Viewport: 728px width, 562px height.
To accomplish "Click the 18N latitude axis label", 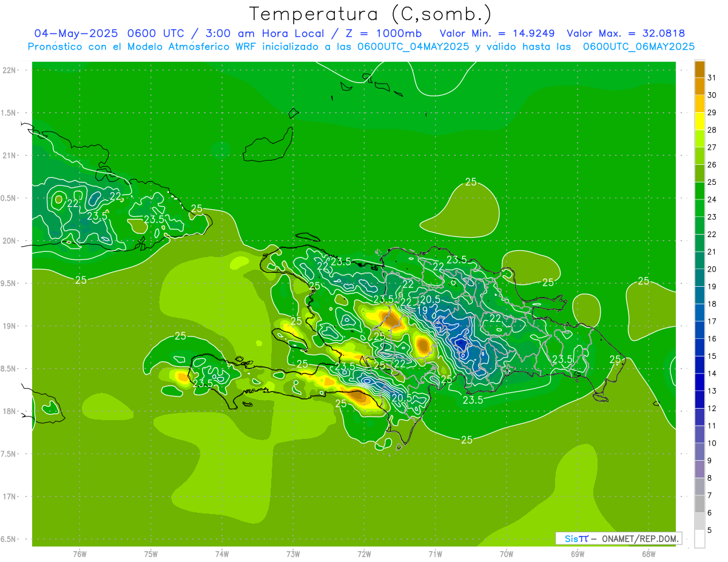I will (x=9, y=412).
